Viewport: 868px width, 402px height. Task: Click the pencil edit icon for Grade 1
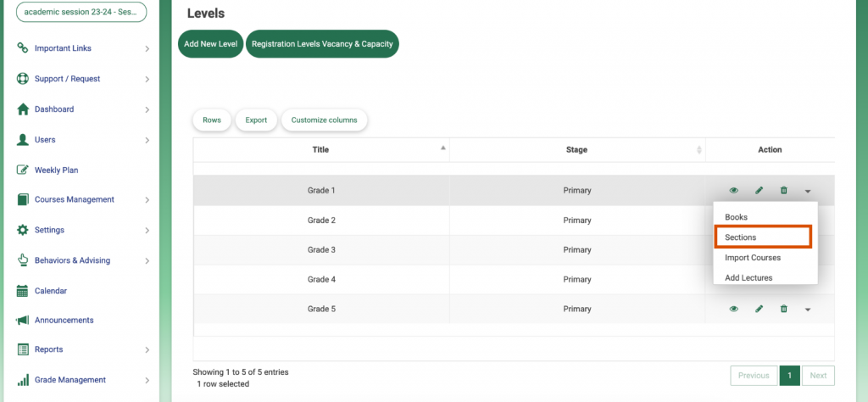pos(759,191)
